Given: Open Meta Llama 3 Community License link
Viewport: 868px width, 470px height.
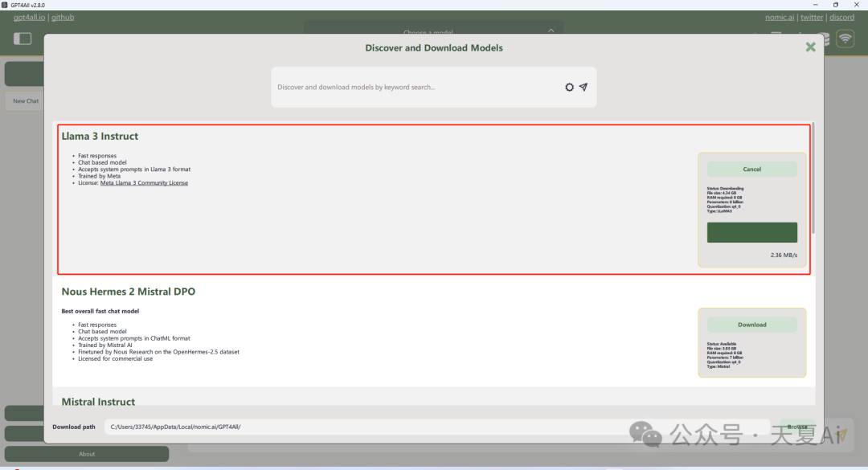Looking at the screenshot, I should tap(144, 182).
